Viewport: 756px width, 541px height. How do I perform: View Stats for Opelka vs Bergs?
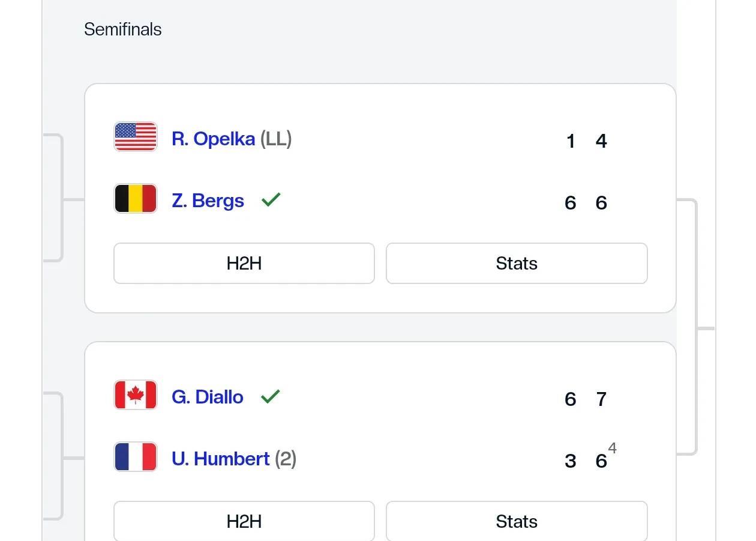tap(517, 263)
